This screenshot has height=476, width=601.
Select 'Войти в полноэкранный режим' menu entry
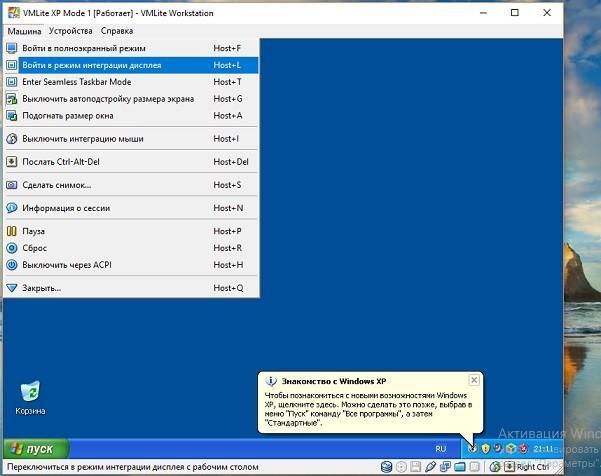tap(131, 48)
